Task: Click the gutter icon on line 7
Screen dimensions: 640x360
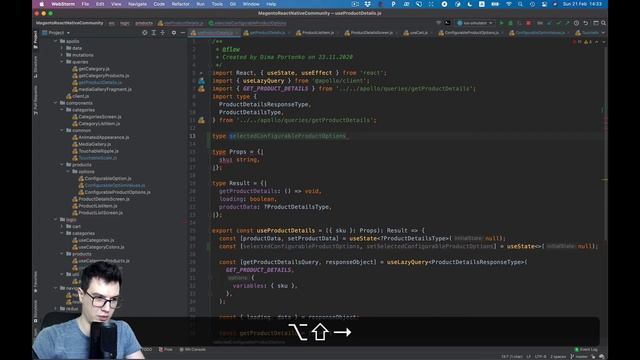Action: (x=202, y=89)
